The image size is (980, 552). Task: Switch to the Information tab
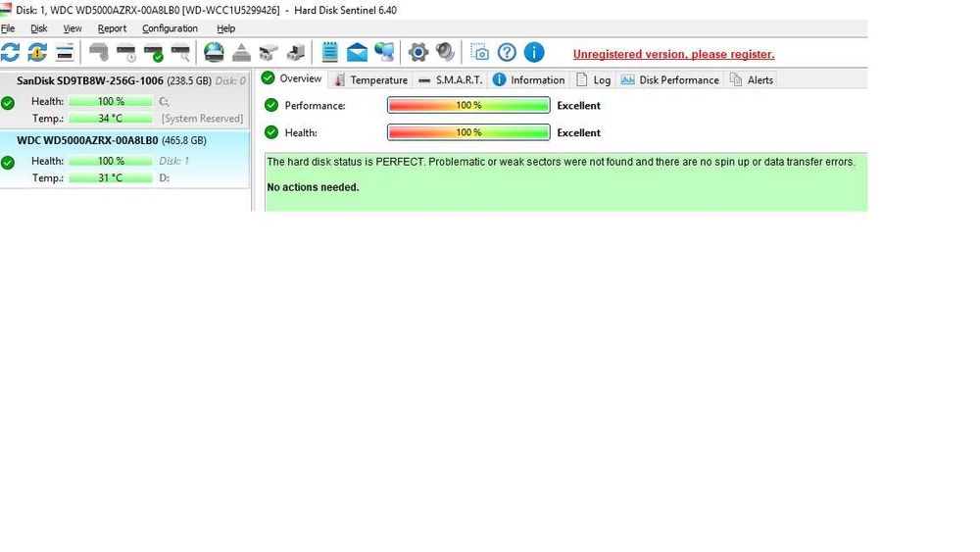529,79
